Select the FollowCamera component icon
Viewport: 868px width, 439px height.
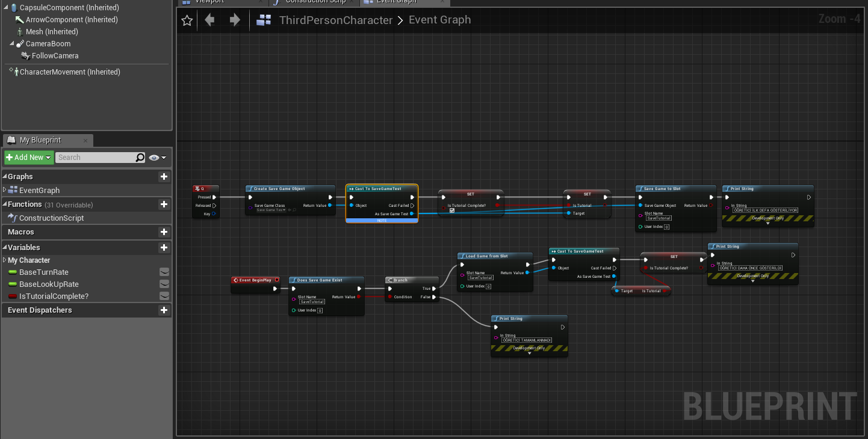tap(25, 56)
